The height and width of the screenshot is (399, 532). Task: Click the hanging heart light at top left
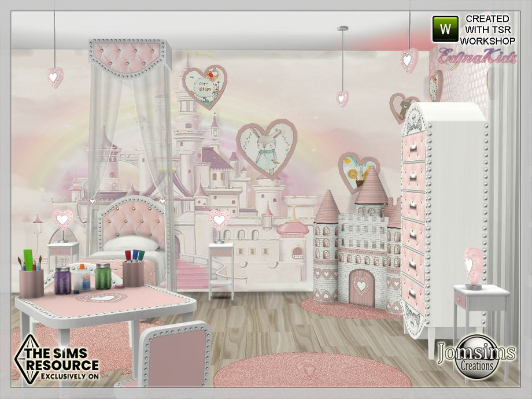click(x=55, y=77)
